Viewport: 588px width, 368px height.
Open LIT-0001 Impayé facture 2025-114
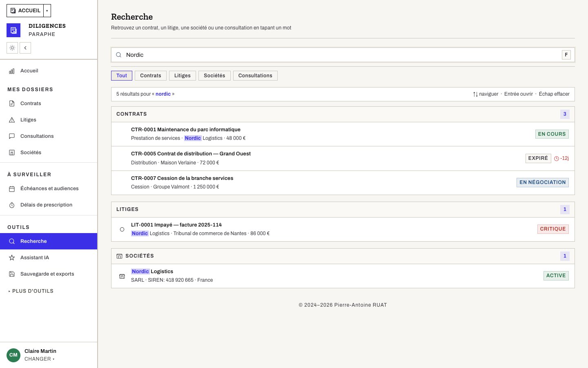[x=343, y=229]
